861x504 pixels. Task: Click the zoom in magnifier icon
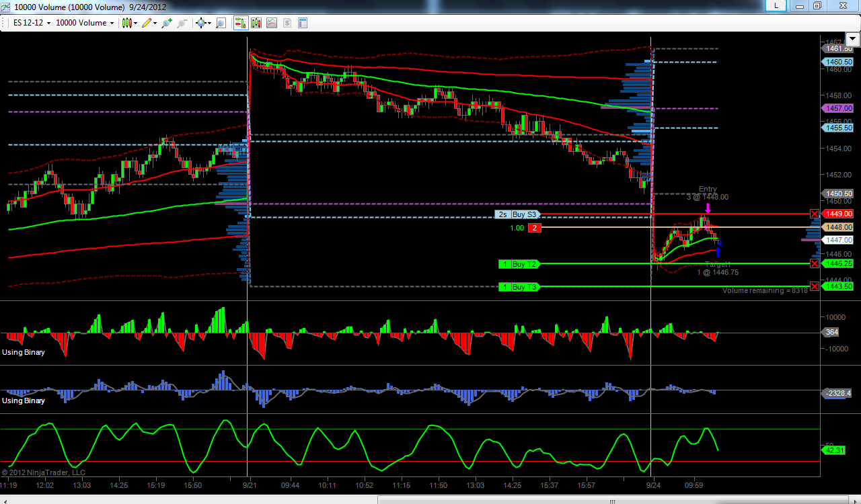coord(165,23)
